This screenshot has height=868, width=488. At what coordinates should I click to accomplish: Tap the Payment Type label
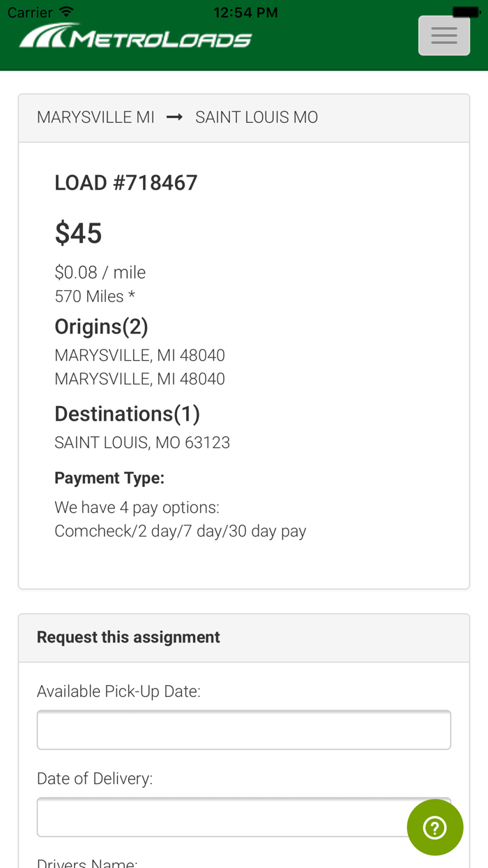[109, 478]
